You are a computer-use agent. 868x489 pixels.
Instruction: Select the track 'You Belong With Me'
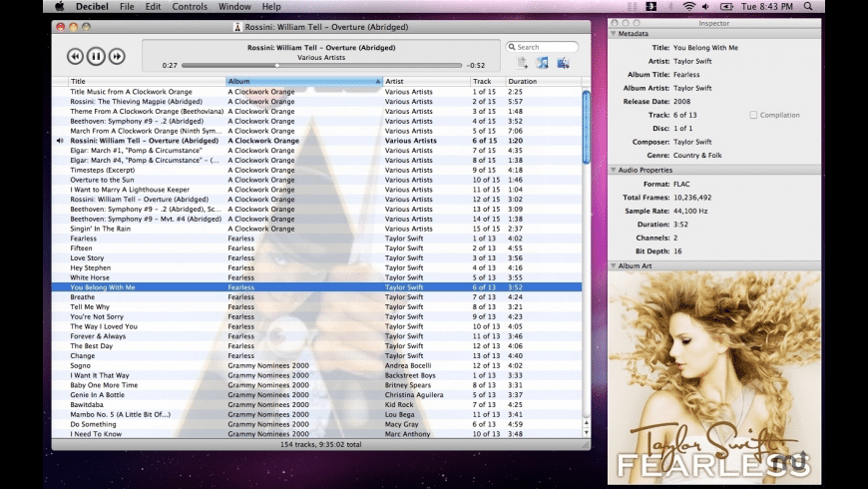click(x=316, y=287)
